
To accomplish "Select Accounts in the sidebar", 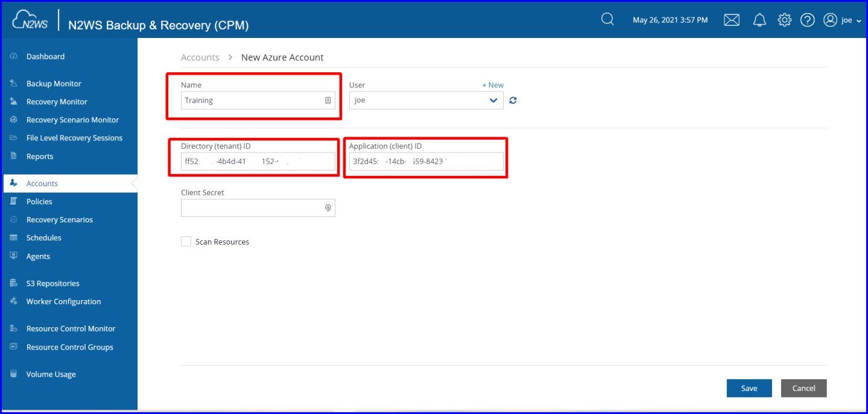I will [x=42, y=183].
